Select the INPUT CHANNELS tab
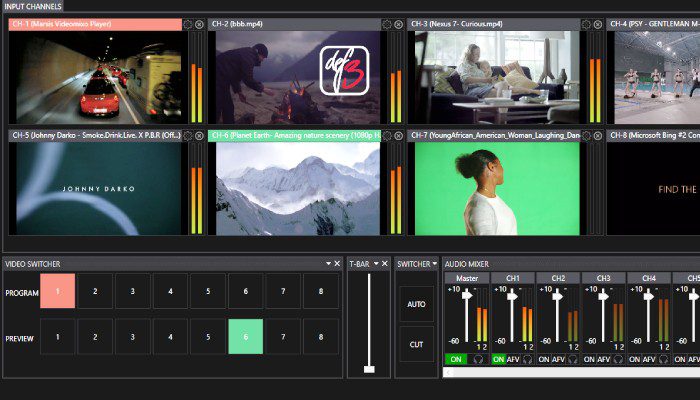 coord(33,6)
